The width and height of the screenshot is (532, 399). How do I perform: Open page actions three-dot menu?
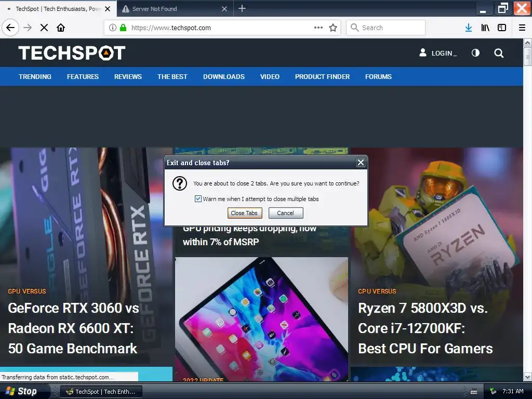(318, 28)
